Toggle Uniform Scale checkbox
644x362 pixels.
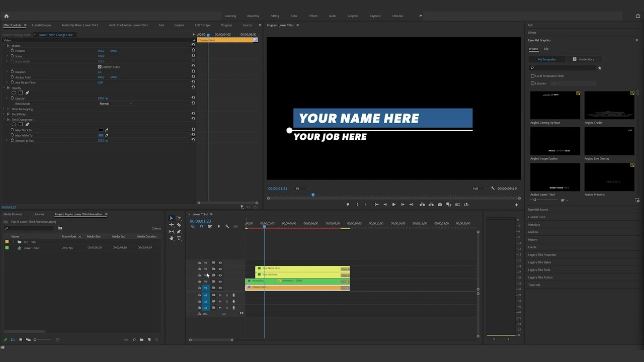(x=100, y=67)
